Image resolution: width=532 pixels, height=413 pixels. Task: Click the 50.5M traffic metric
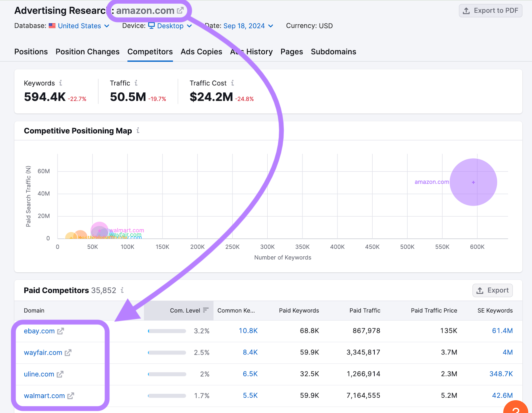[128, 97]
